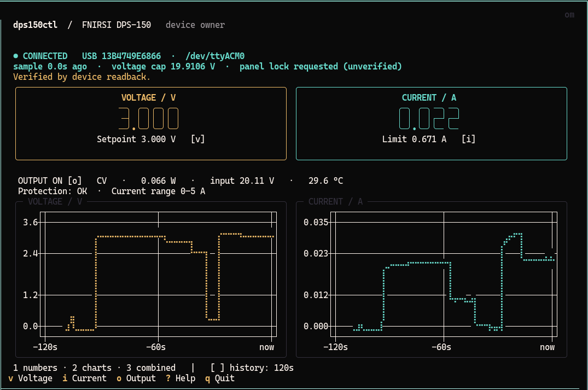Click the '29.6 °C' temperature reading
This screenshot has height=390, width=588.
325,181
